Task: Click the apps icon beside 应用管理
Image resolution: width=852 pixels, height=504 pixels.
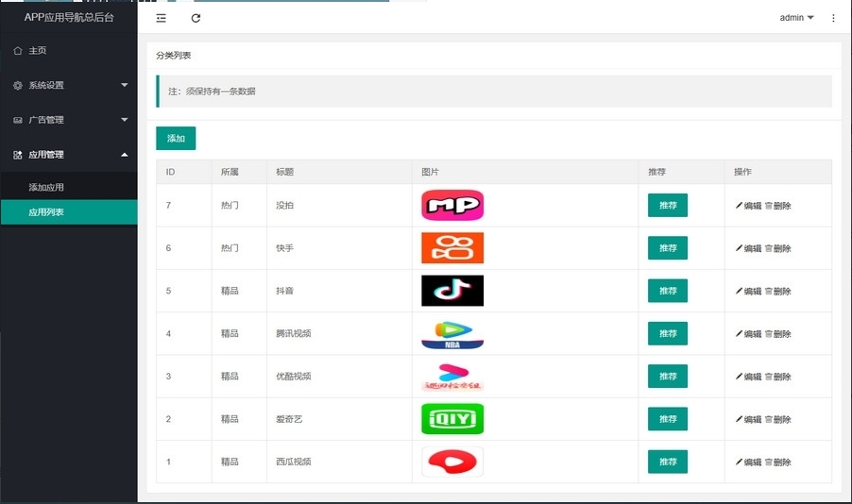Action: (x=17, y=155)
